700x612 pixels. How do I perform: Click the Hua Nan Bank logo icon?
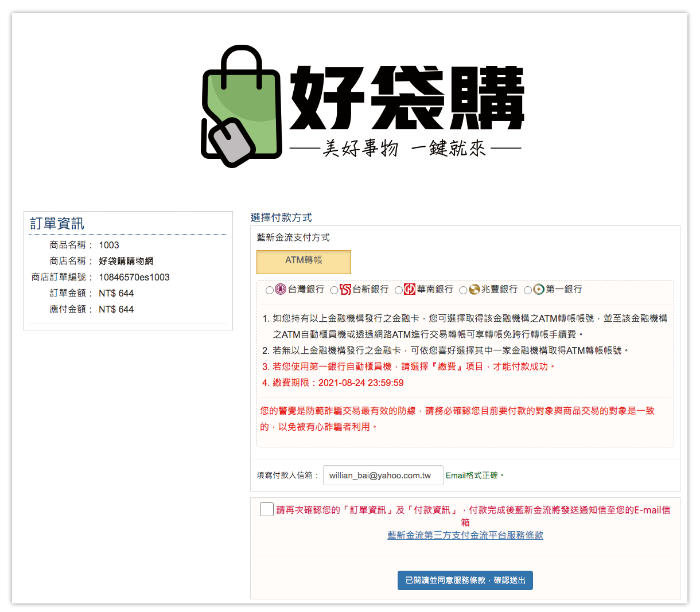pos(410,290)
